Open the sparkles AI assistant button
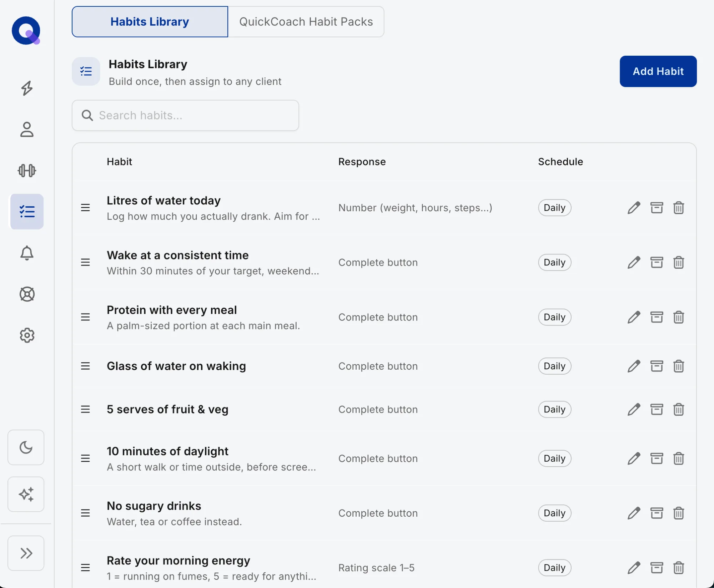The image size is (714, 588). click(26, 494)
